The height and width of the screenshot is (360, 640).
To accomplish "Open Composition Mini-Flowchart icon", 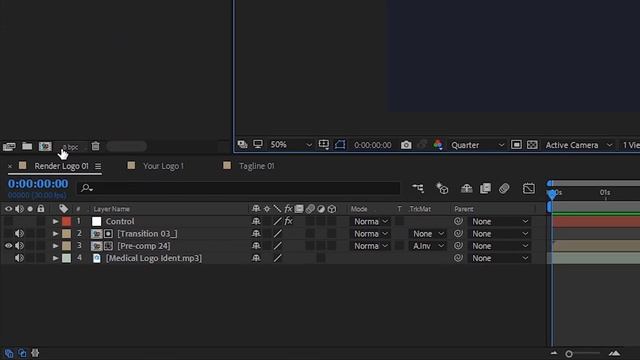I will point(418,188).
